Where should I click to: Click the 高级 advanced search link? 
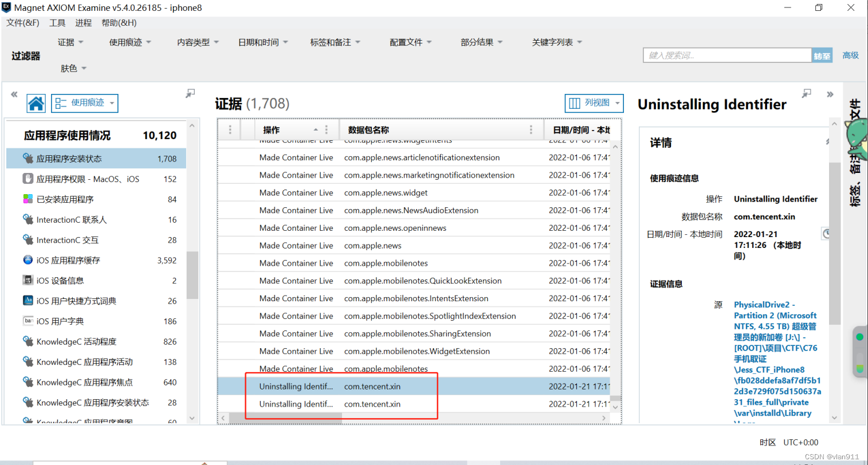point(850,56)
